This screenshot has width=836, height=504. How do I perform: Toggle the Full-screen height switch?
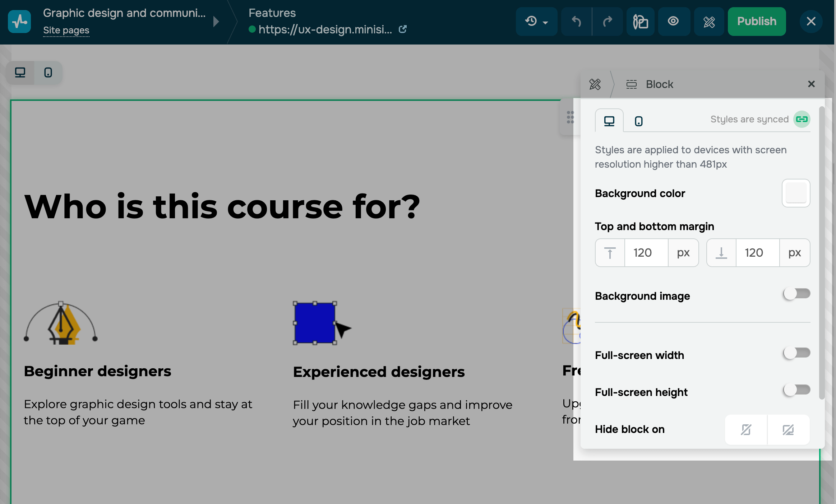(x=796, y=390)
